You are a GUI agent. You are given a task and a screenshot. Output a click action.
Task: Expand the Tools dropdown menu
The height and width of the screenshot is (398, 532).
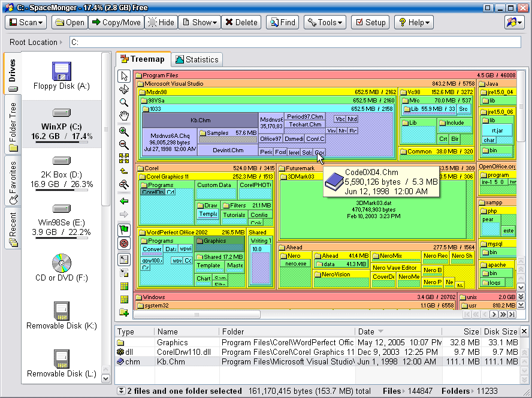click(325, 22)
